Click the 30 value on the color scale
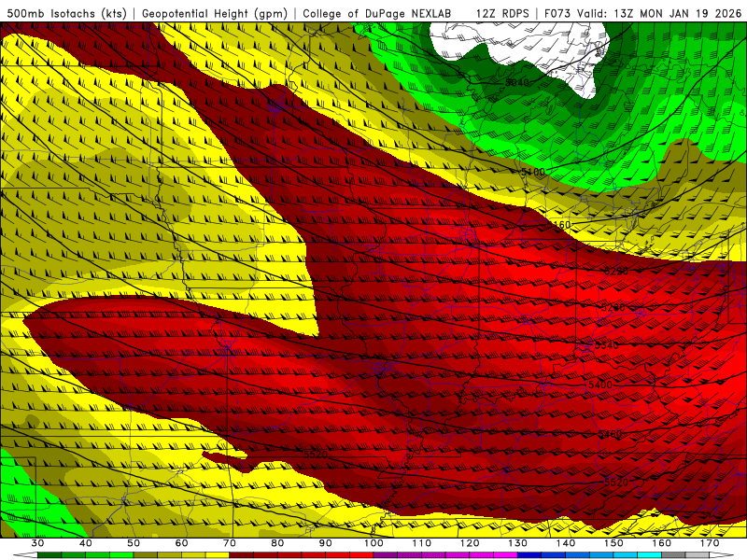747x560 pixels. point(37,543)
